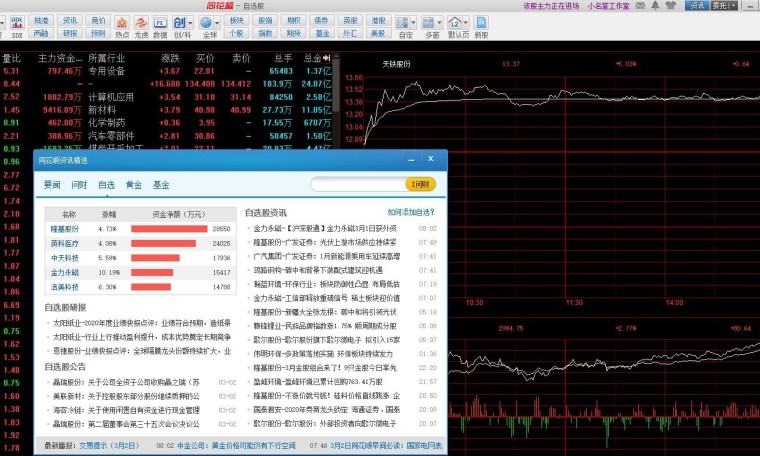Viewport: 760px width, 456px height.
Task: Click the 委托 trade button
Action: coord(720,6)
